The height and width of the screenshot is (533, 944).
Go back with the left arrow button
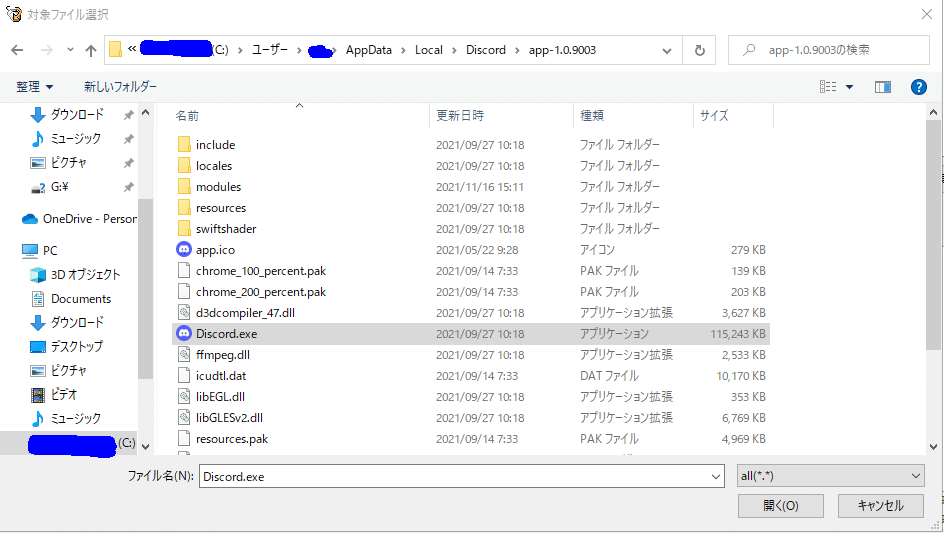17,50
